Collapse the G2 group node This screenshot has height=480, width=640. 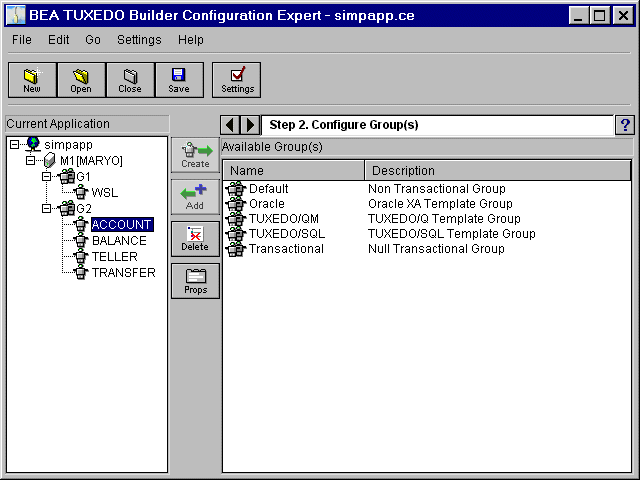point(47,209)
